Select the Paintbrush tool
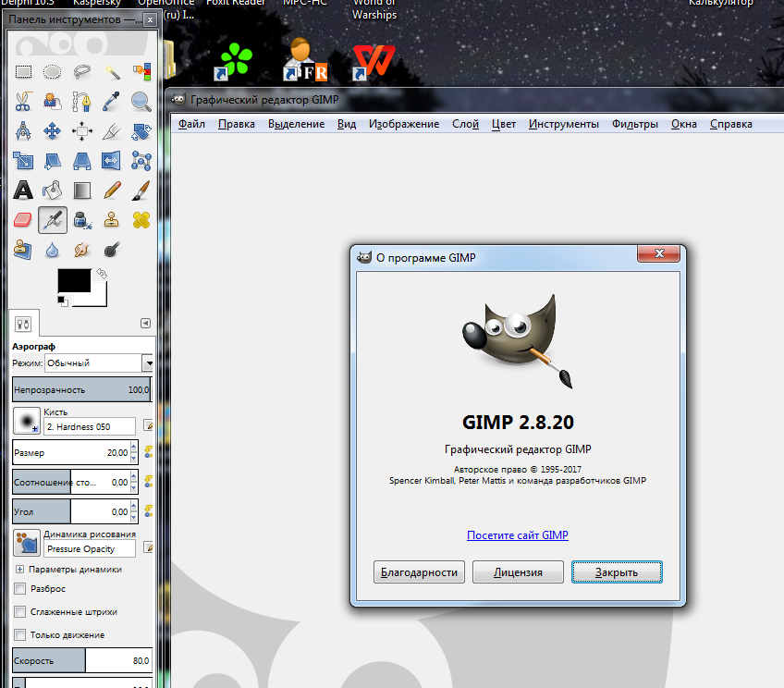Screen dimensions: 784x688 pos(141,190)
